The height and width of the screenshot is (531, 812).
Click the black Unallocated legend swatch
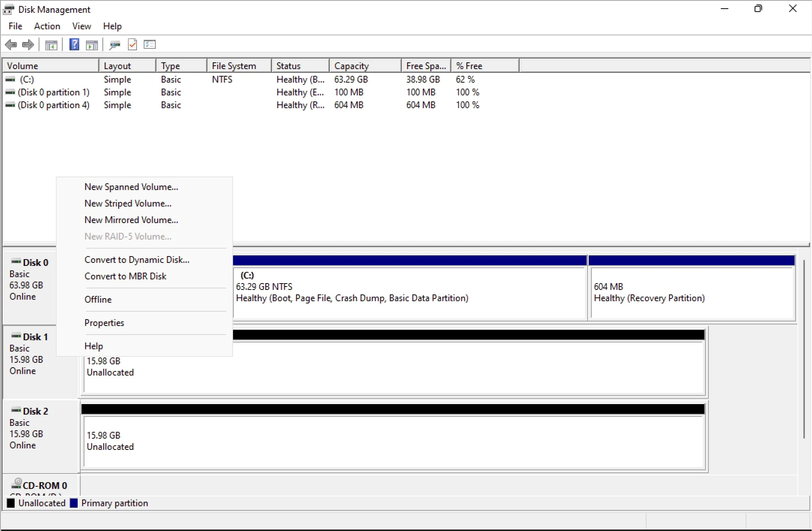click(x=11, y=503)
